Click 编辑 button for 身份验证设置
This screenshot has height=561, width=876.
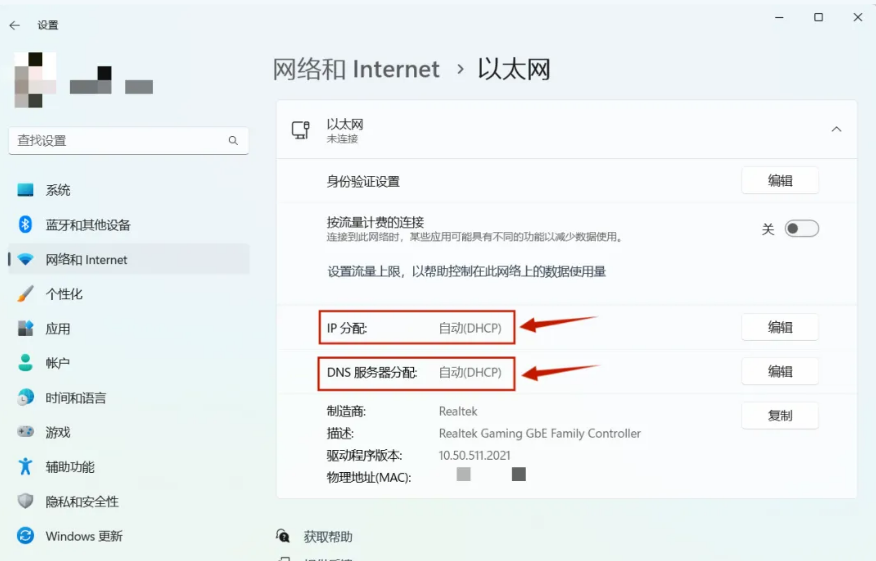pyautogui.click(x=779, y=181)
